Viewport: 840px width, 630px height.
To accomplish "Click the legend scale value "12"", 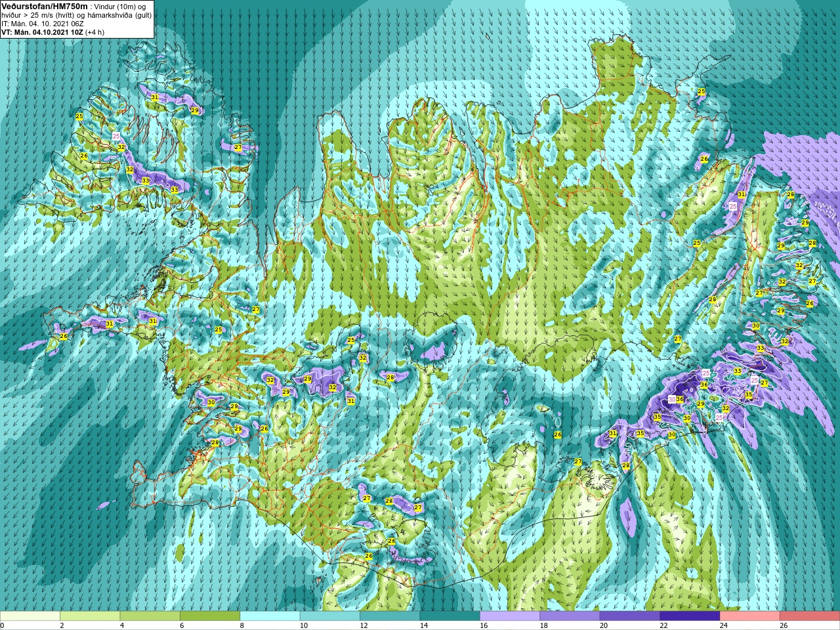I will (x=364, y=625).
